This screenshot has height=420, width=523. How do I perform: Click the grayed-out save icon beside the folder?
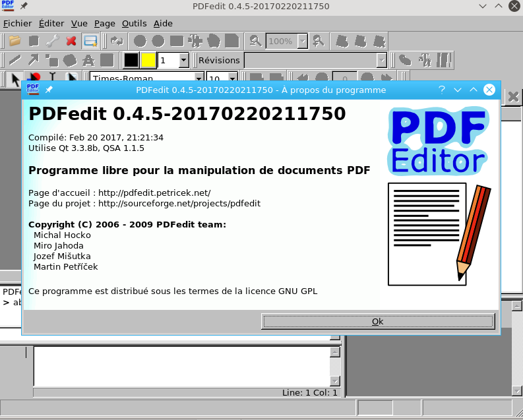point(34,41)
